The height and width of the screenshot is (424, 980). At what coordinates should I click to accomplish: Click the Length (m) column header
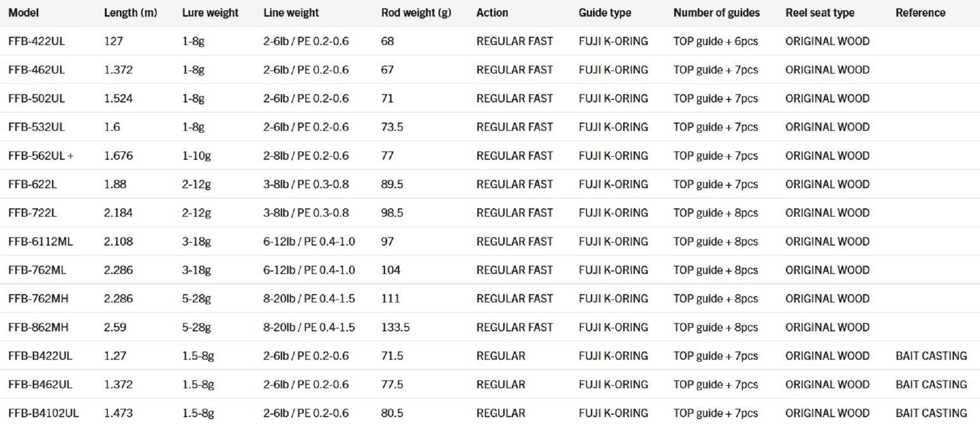[x=130, y=13]
